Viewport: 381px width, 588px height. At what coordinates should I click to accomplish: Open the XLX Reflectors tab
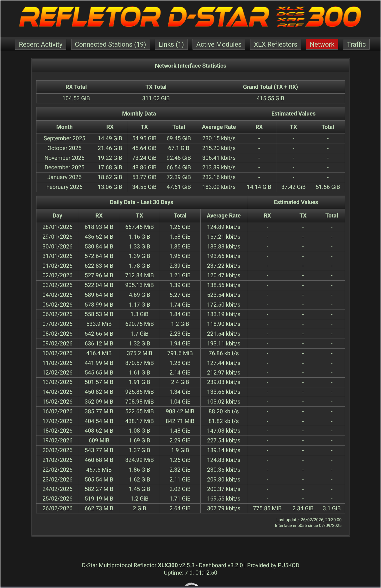(275, 45)
